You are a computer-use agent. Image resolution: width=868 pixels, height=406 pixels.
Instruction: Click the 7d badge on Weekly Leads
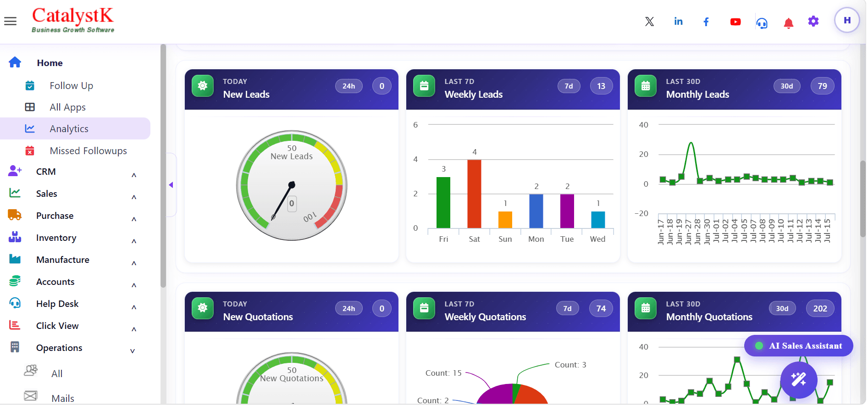569,86
